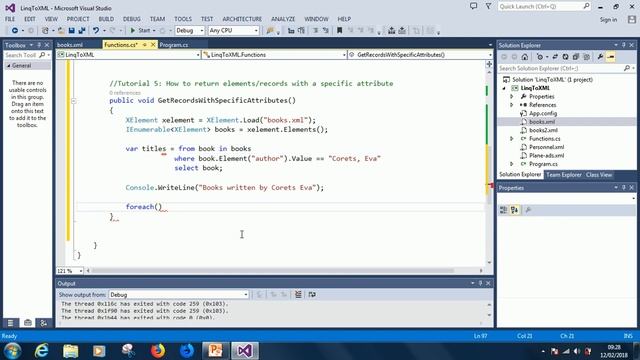Click the Undo arrow icon

pos(96,31)
